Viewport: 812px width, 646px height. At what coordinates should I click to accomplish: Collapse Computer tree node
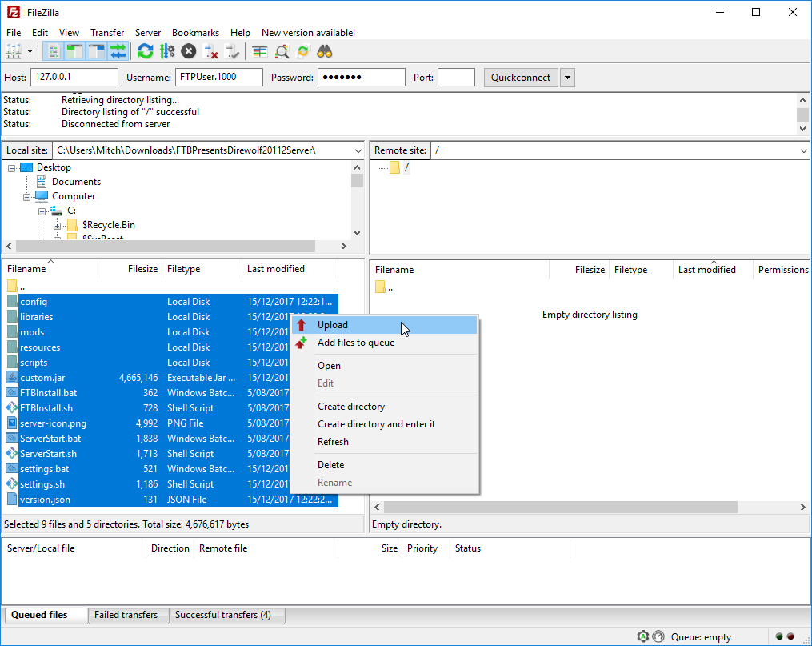[x=27, y=197]
